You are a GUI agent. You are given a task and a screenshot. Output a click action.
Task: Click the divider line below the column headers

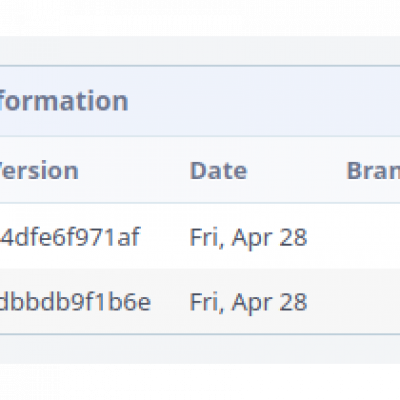(200, 203)
